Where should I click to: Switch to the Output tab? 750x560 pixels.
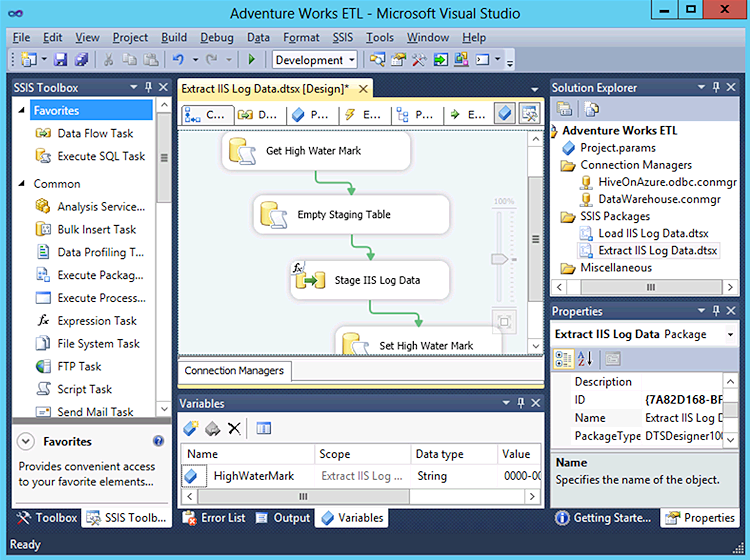283,518
